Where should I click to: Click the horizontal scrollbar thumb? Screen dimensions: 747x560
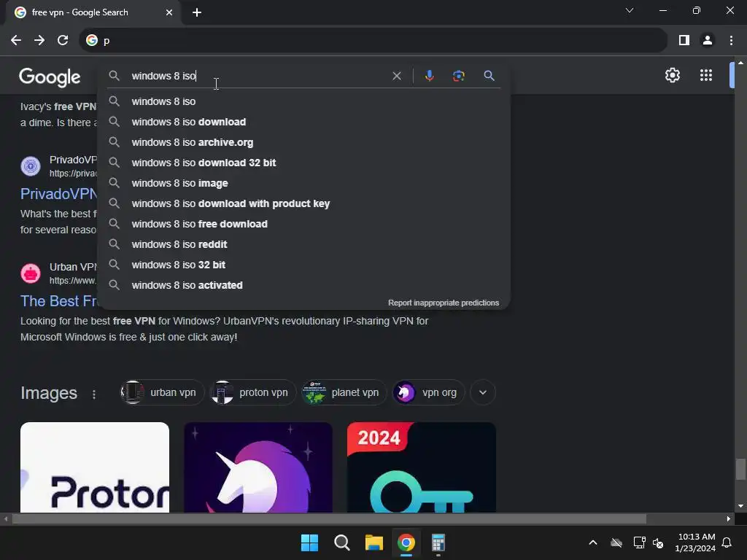tap(329, 518)
